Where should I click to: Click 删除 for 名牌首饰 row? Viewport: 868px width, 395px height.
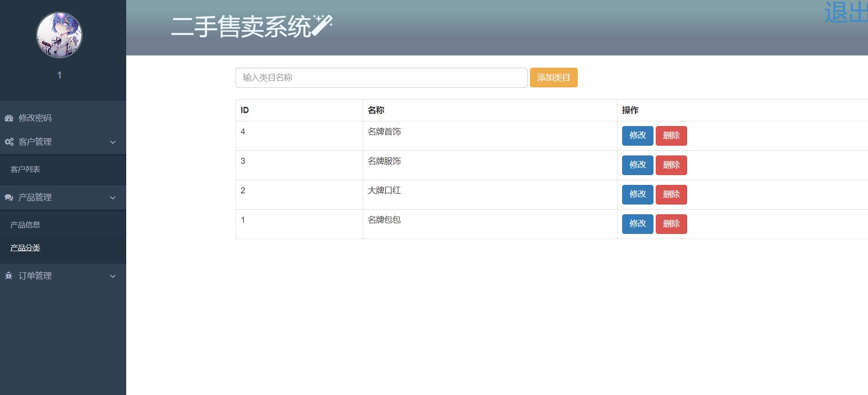click(x=671, y=136)
